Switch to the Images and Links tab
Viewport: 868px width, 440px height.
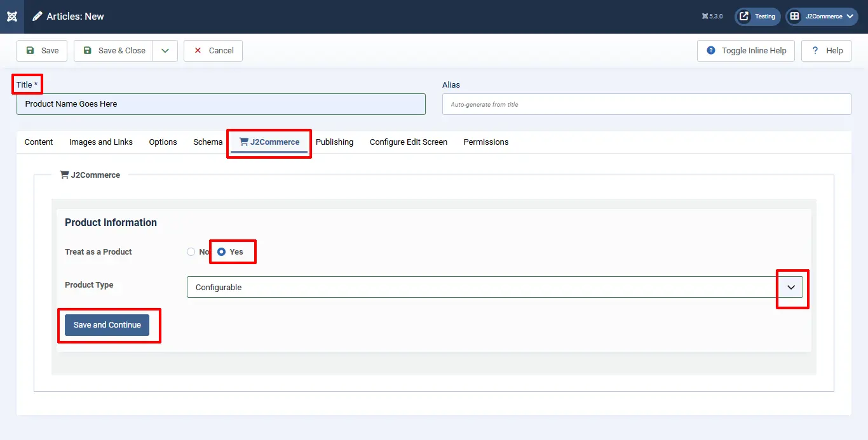coord(101,142)
